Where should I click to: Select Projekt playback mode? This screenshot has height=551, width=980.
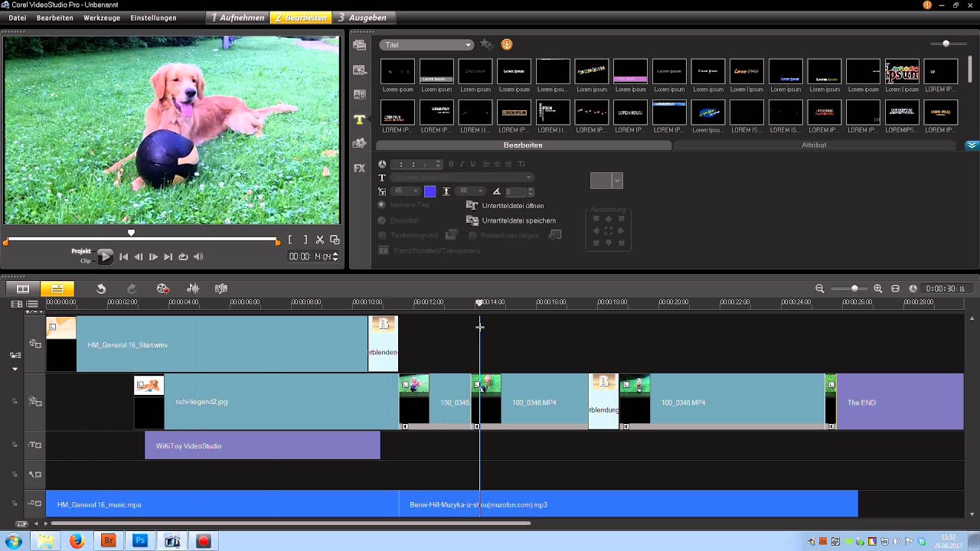coord(81,251)
